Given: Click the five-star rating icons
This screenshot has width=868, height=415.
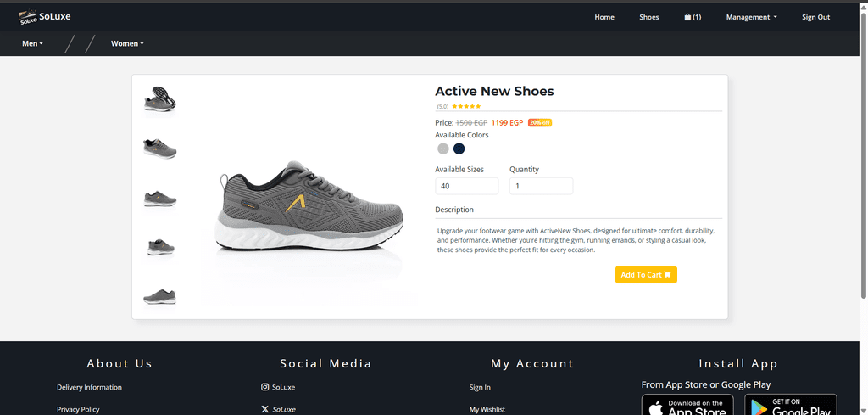Looking at the screenshot, I should tap(466, 106).
